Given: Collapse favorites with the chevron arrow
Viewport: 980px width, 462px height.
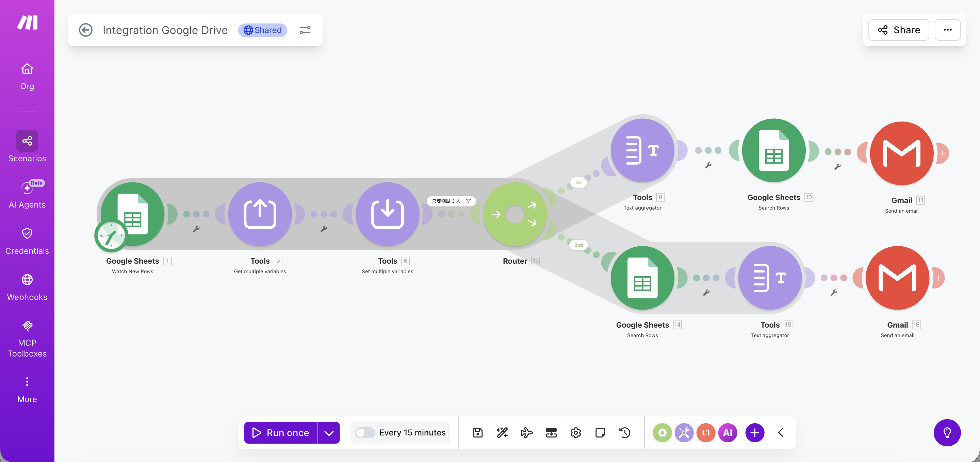Looking at the screenshot, I should pos(781,433).
